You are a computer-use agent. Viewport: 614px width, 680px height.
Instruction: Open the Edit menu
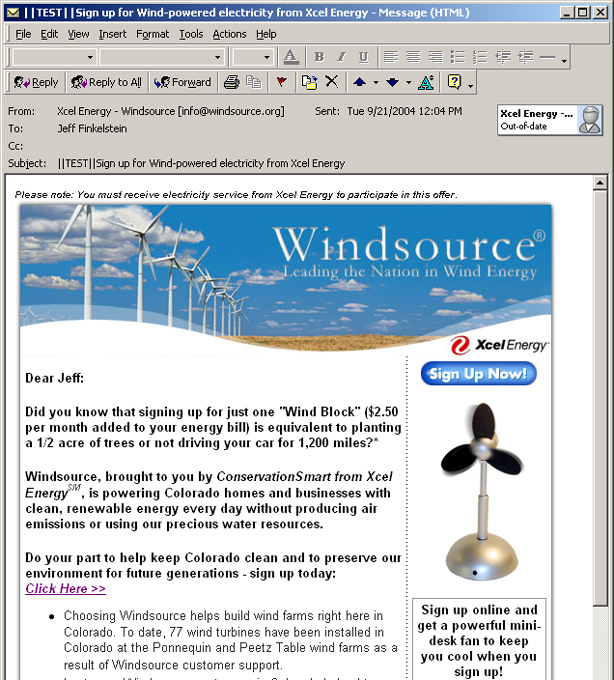point(49,34)
